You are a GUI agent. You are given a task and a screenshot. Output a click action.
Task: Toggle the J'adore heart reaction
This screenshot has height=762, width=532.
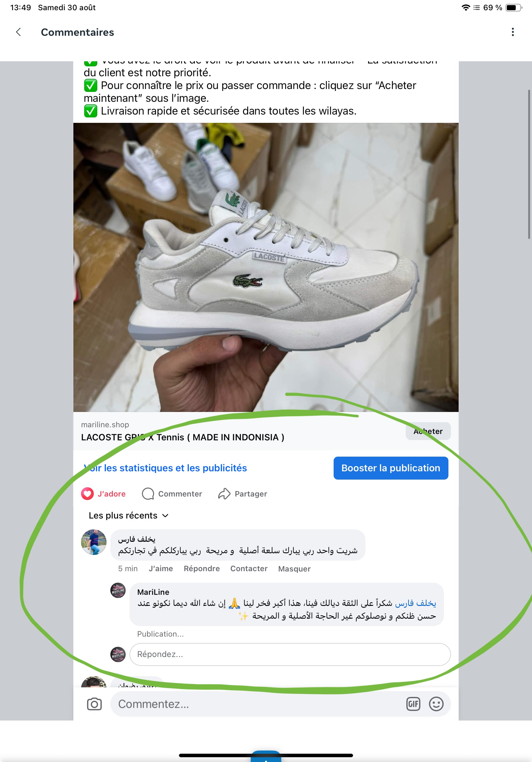(103, 494)
